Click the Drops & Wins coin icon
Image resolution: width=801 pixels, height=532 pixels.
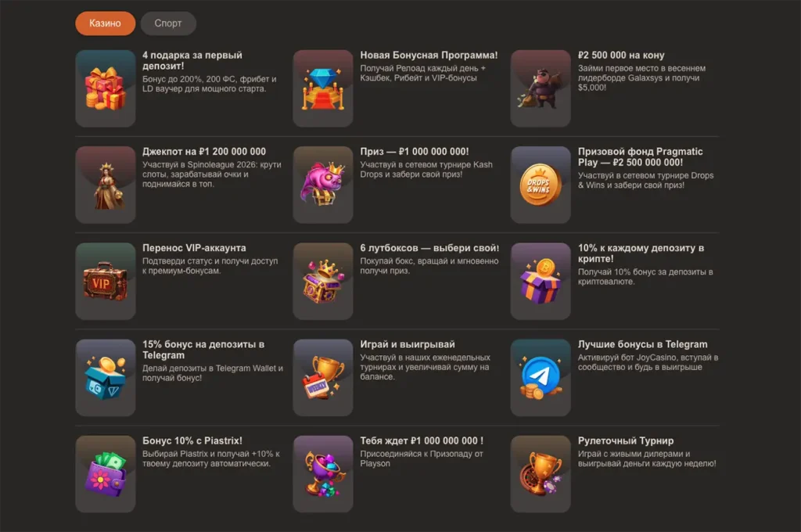(541, 185)
